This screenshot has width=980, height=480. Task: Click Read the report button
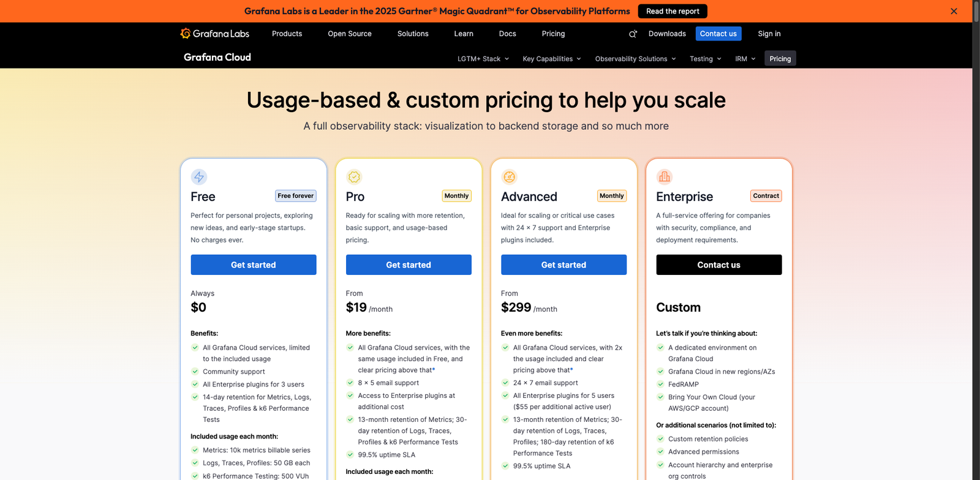(673, 11)
